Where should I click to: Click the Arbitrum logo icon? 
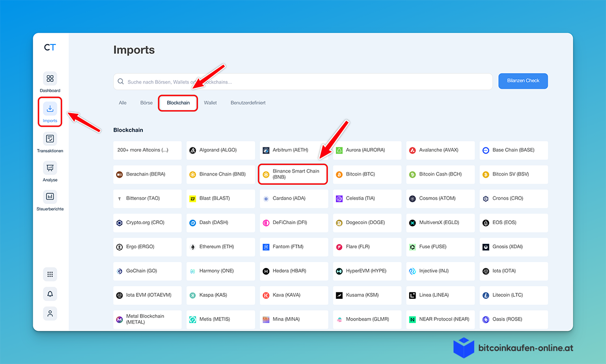(266, 150)
